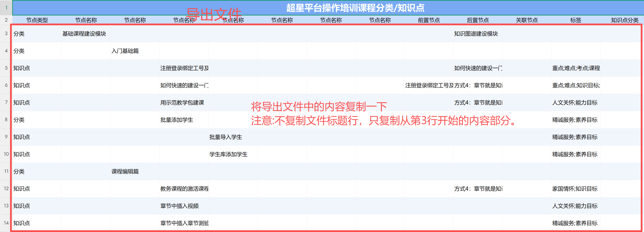Click 注册登录绑定工号及 in the row 6 前置节点 column
Image resolution: width=644 pixels, height=232 pixels.
(429, 85)
